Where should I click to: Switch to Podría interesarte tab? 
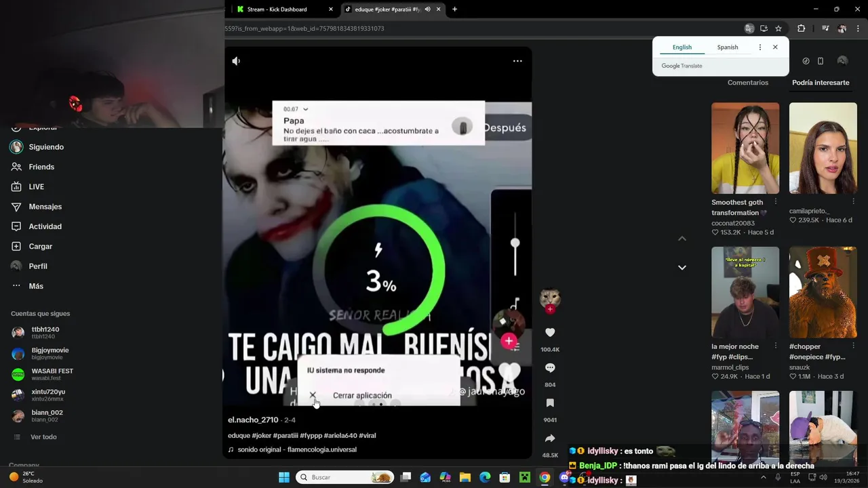[x=821, y=83]
